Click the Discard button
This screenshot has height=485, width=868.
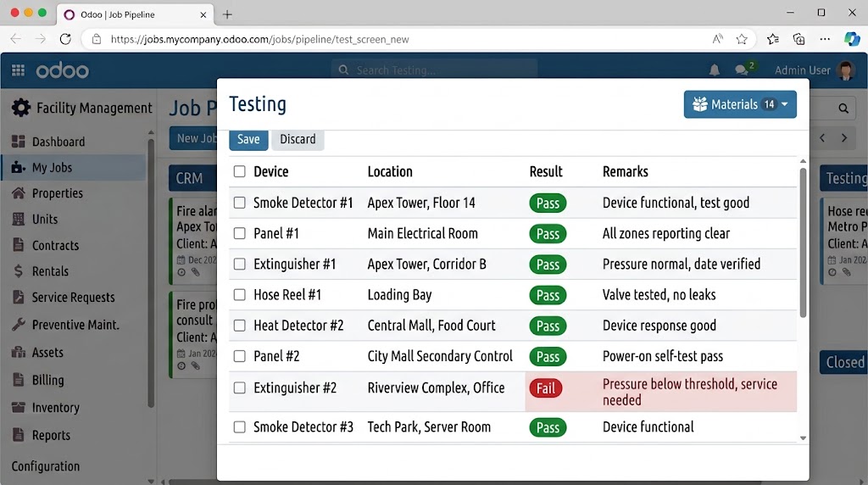coord(298,139)
